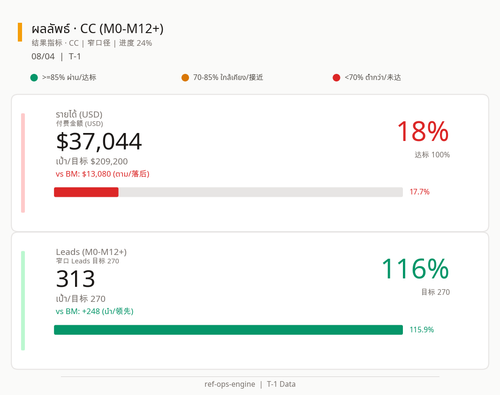Click the 100% label under 18%
This screenshot has width=500, height=395.
[x=432, y=155]
